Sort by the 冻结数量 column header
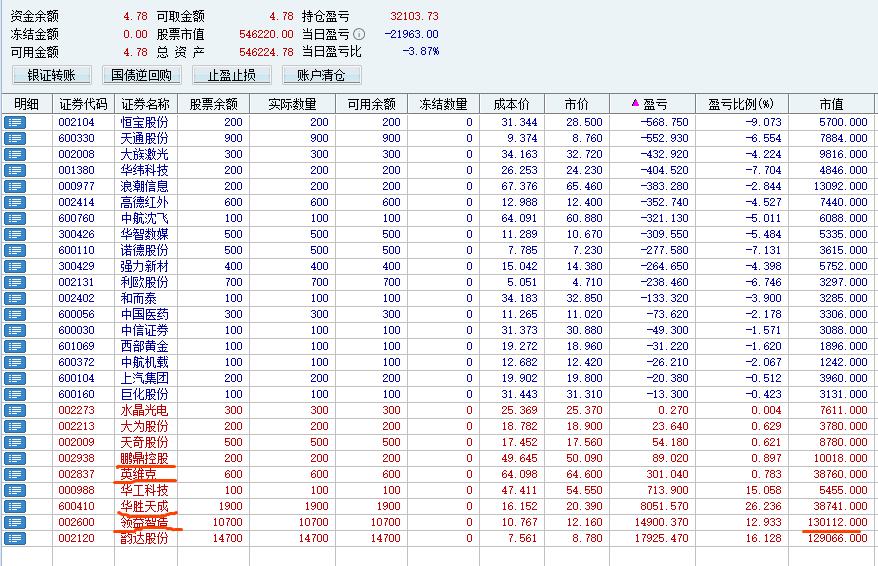 (x=443, y=104)
